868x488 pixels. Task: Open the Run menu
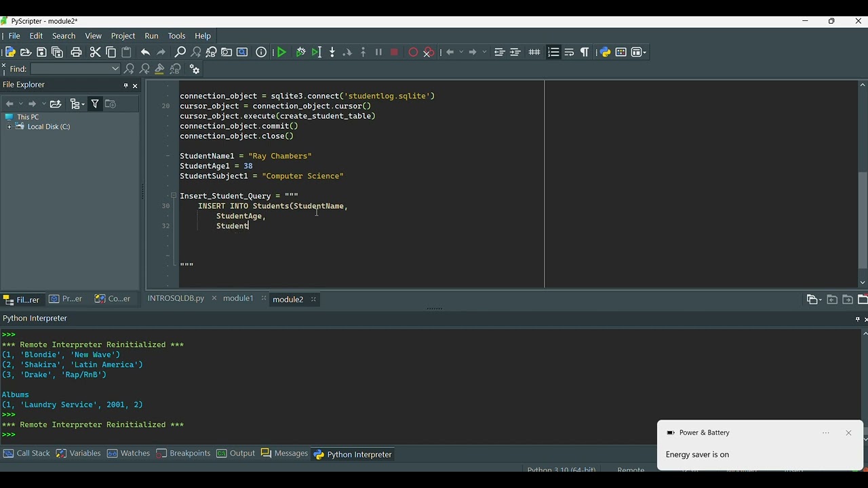pyautogui.click(x=151, y=36)
